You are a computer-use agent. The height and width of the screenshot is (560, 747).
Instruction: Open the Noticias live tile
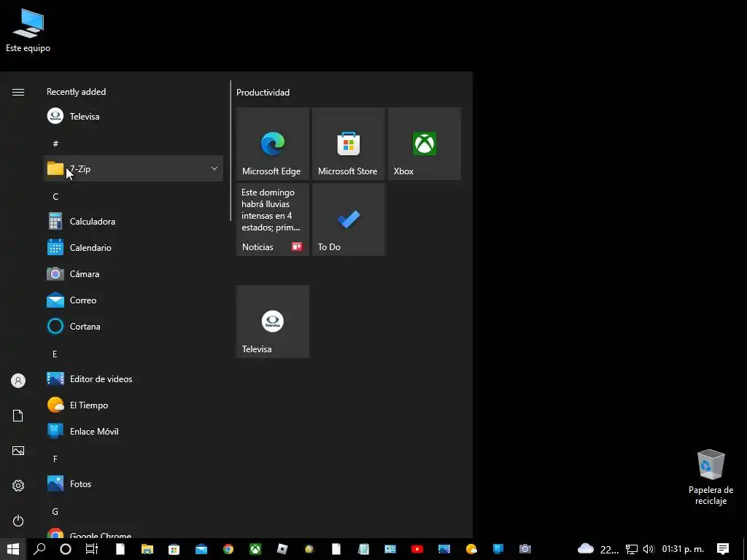click(273, 219)
